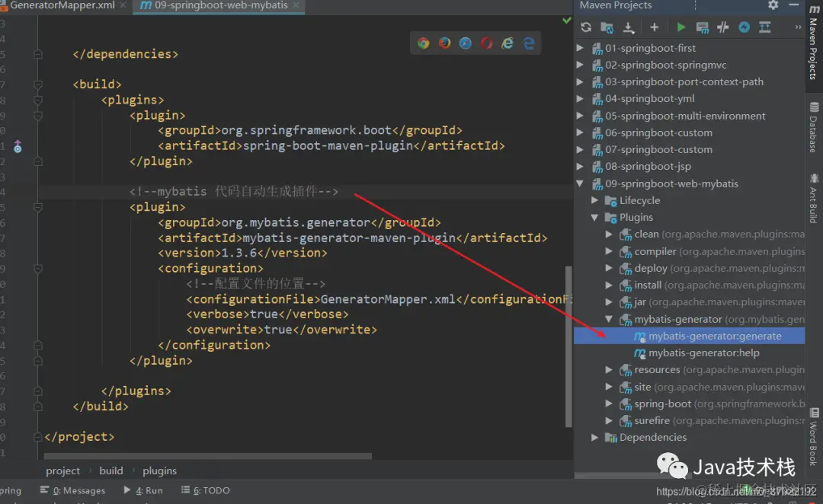823x504 pixels.
Task: Switch to GeneratorMapper.xml tab
Action: coord(62,5)
